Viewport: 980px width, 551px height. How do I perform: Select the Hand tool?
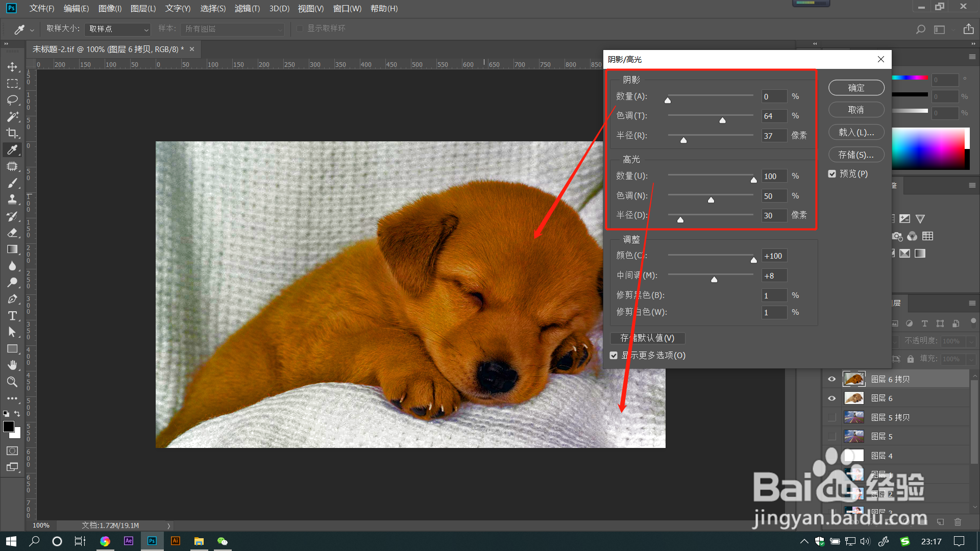(x=12, y=365)
